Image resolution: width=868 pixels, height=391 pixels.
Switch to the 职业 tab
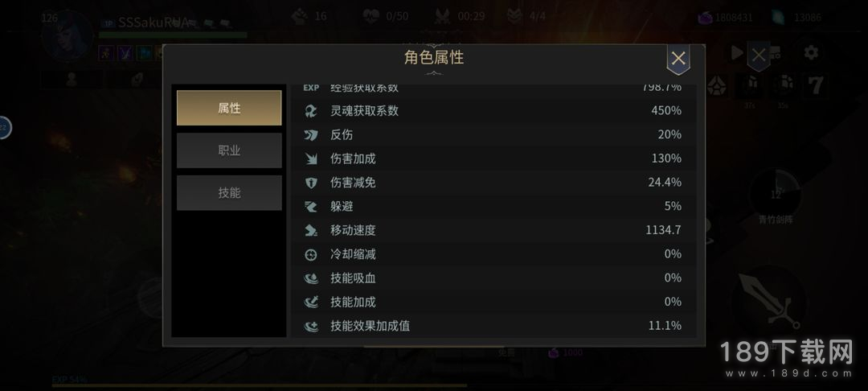229,150
